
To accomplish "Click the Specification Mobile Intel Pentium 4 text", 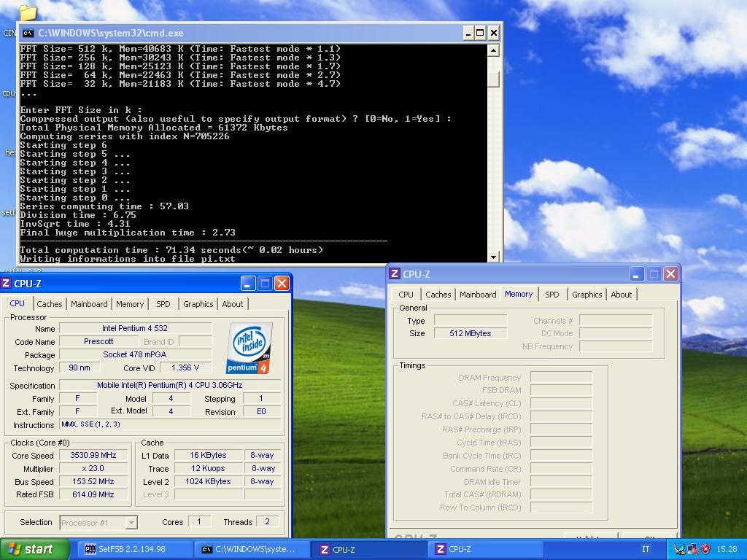I will pos(169,385).
